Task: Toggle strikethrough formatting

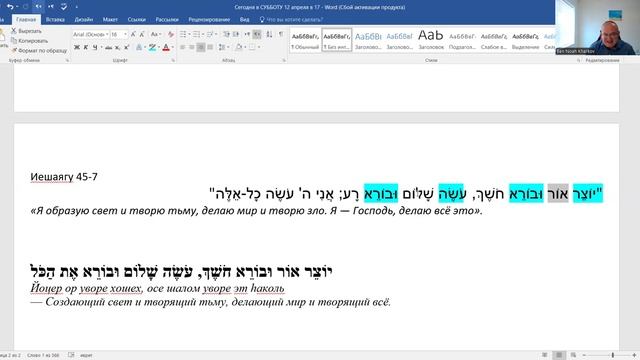Action: [108, 47]
